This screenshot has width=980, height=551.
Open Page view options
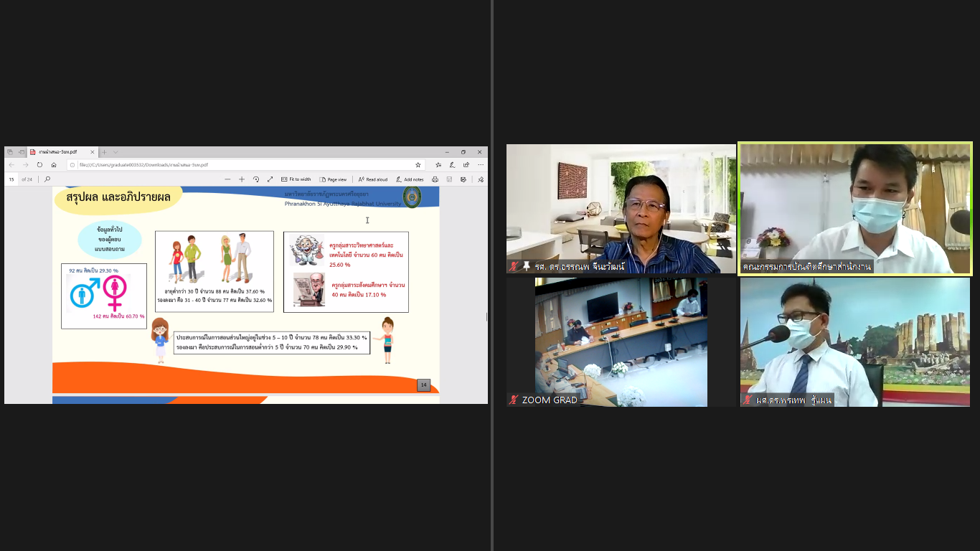point(333,179)
